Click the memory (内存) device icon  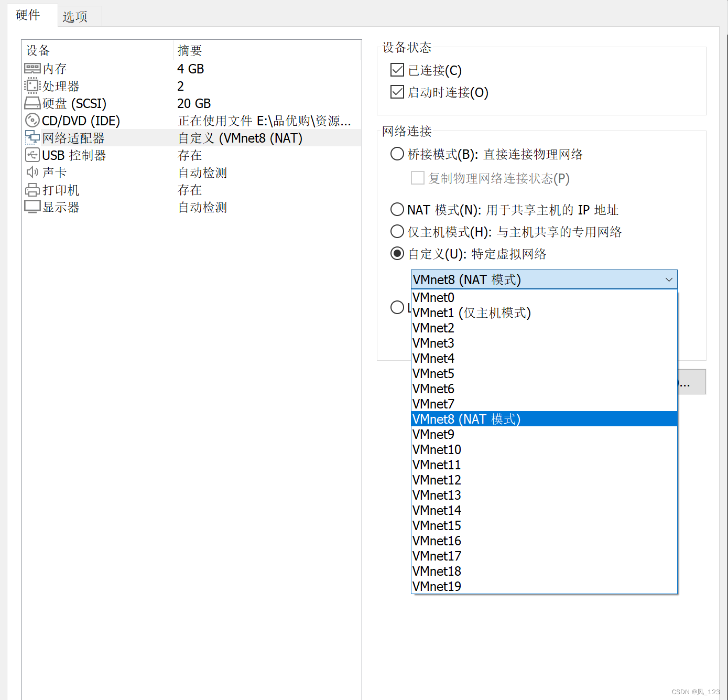[x=32, y=68]
